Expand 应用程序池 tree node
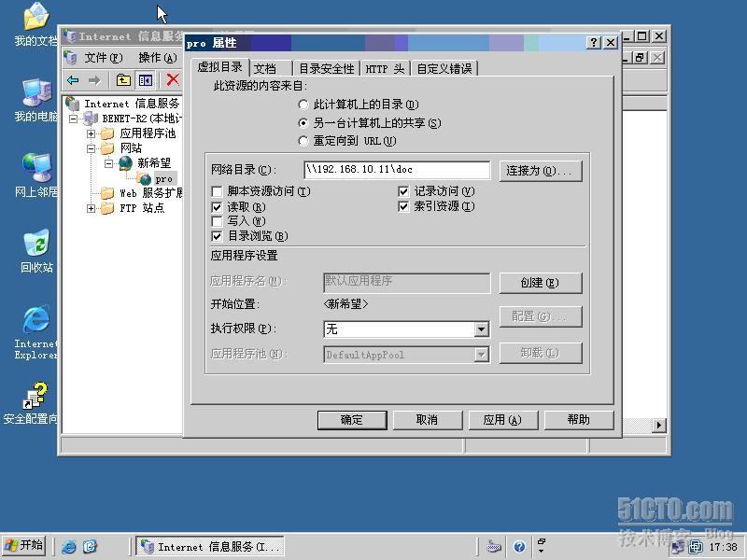The width and height of the screenshot is (747, 560). click(91, 133)
